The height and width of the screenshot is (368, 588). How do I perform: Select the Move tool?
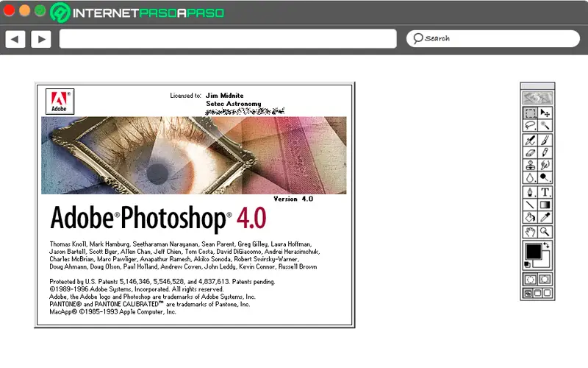pos(545,113)
